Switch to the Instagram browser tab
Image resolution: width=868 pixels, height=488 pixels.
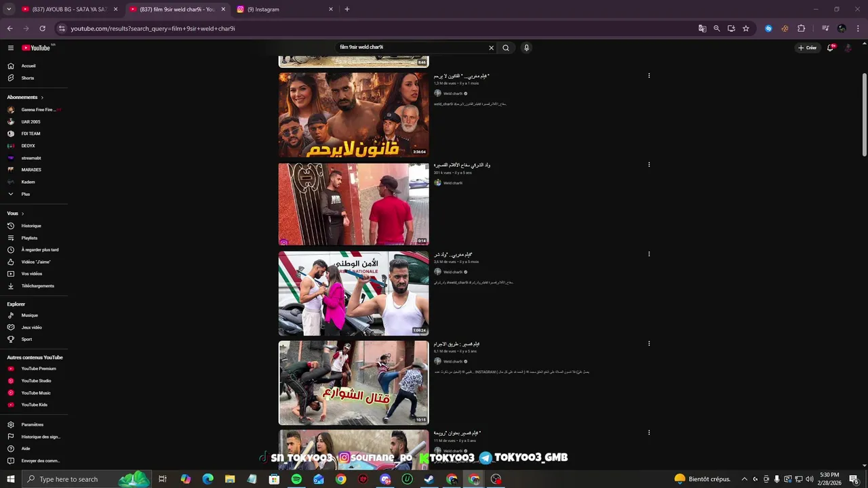point(285,9)
